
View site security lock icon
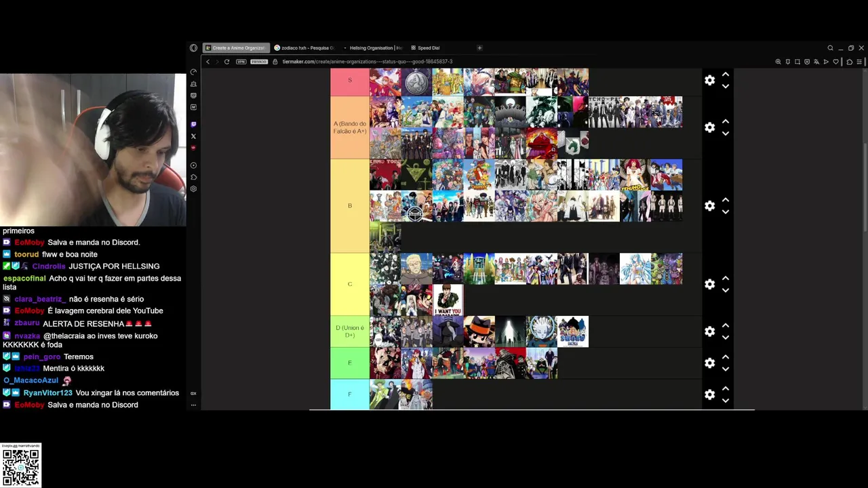tap(275, 62)
